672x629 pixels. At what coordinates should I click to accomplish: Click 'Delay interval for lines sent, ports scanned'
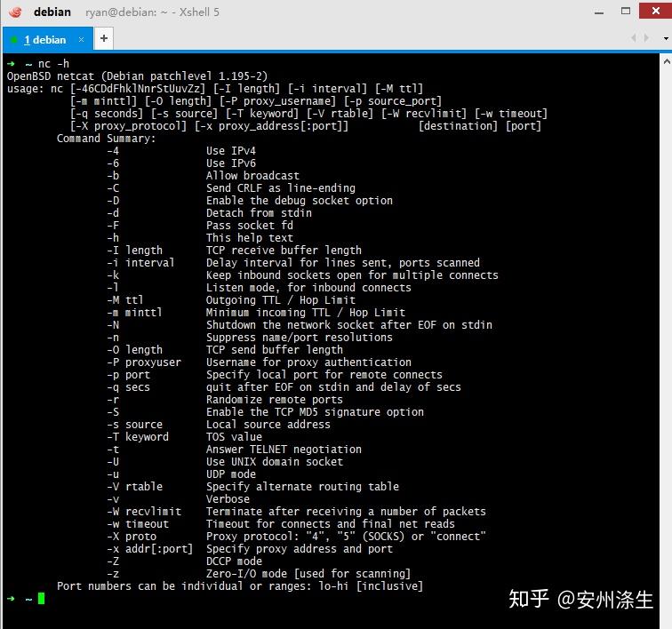coord(343,263)
